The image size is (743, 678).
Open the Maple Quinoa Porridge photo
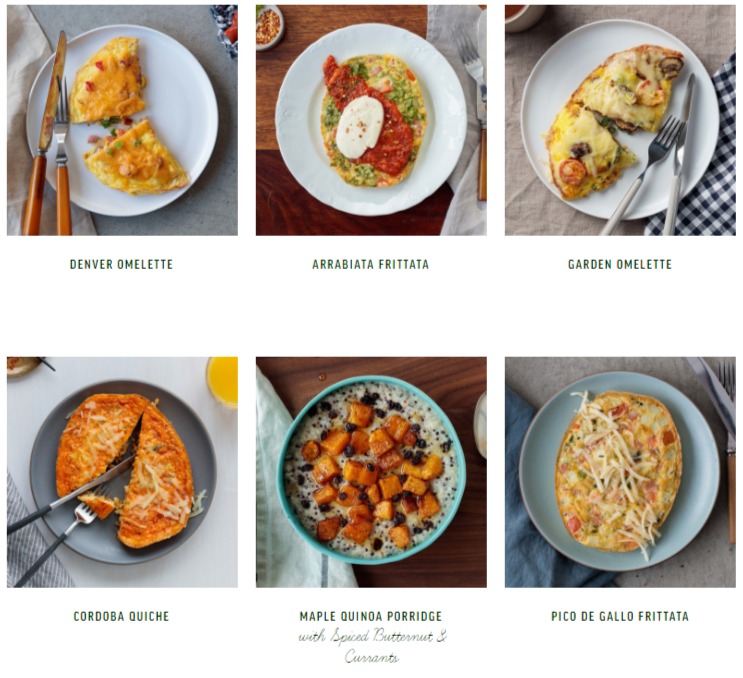[x=371, y=472]
